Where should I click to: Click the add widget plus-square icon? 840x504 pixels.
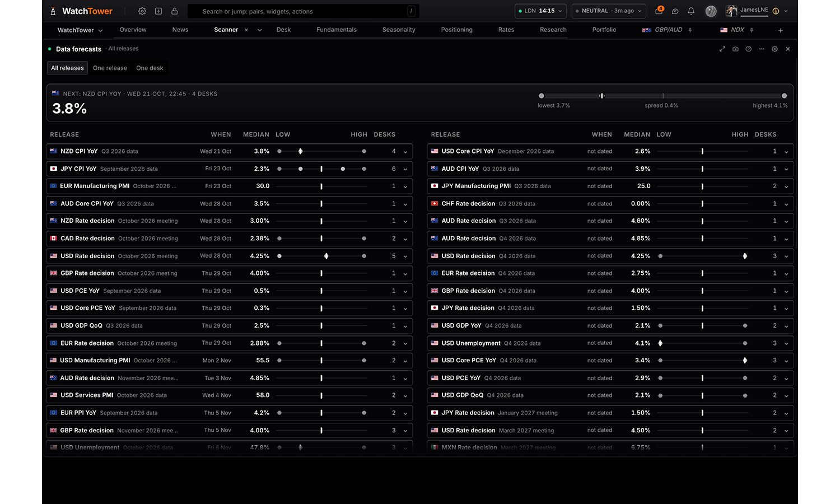pyautogui.click(x=158, y=11)
